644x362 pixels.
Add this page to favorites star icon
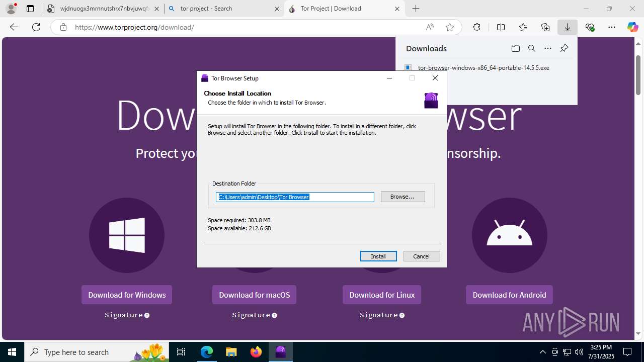coord(450,27)
